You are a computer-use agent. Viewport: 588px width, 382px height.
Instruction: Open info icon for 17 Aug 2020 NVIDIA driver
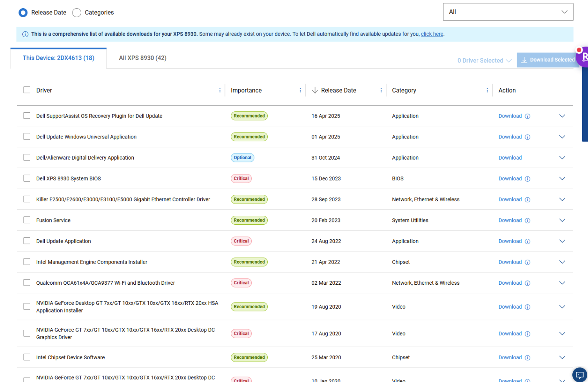click(527, 334)
